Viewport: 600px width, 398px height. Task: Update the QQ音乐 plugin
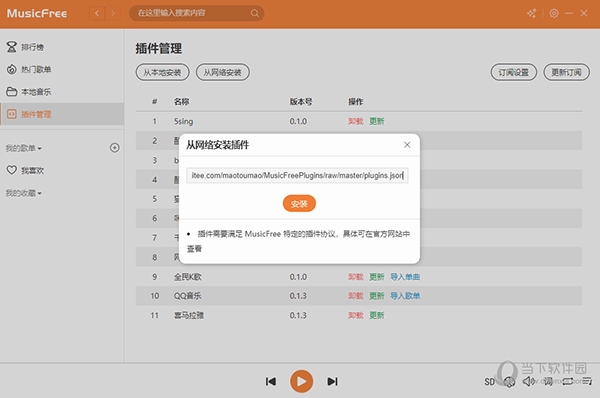tap(377, 296)
